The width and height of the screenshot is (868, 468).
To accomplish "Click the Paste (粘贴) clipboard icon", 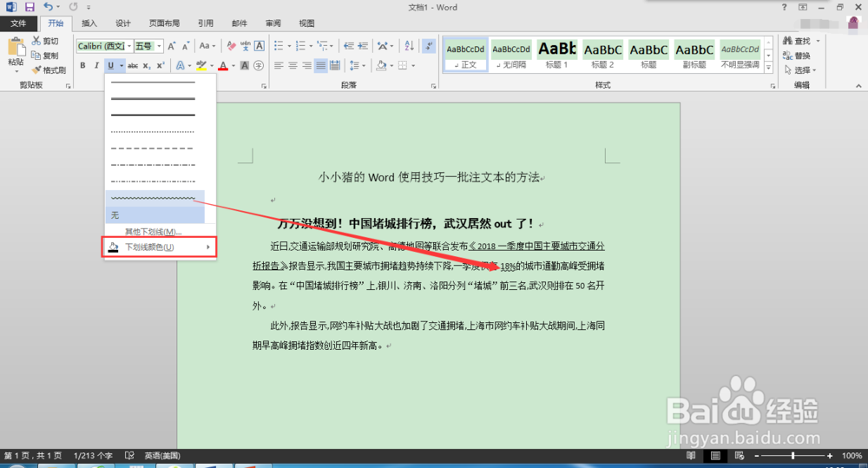I will coord(16,48).
